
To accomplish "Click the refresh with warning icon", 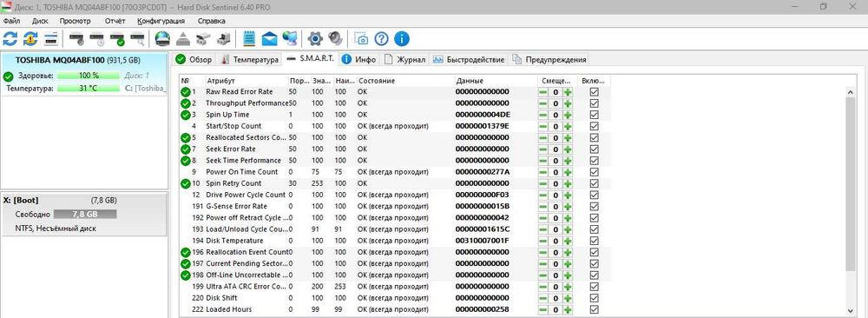I will point(30,39).
